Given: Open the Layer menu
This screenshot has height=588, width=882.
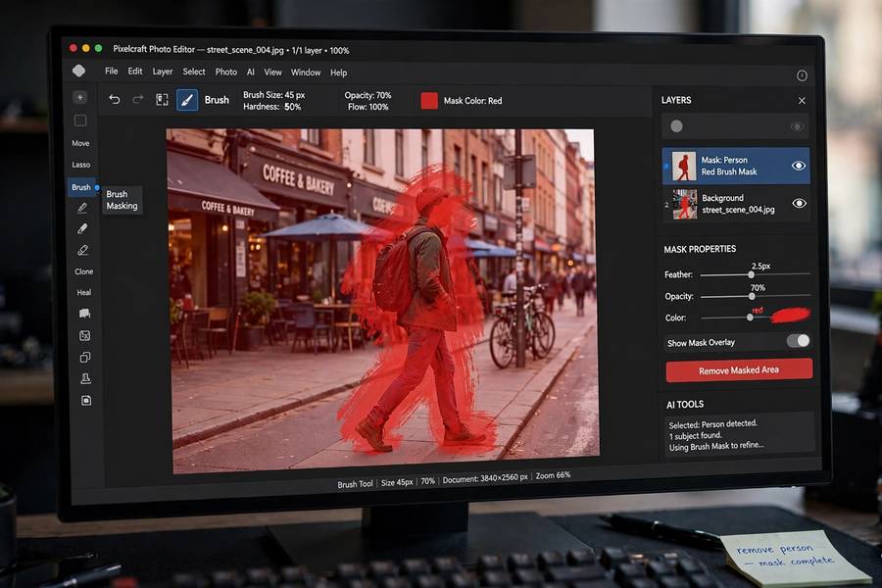Looking at the screenshot, I should [x=163, y=72].
